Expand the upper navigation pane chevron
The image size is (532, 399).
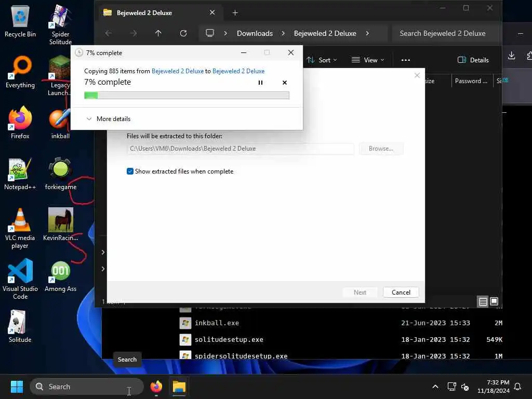click(103, 252)
